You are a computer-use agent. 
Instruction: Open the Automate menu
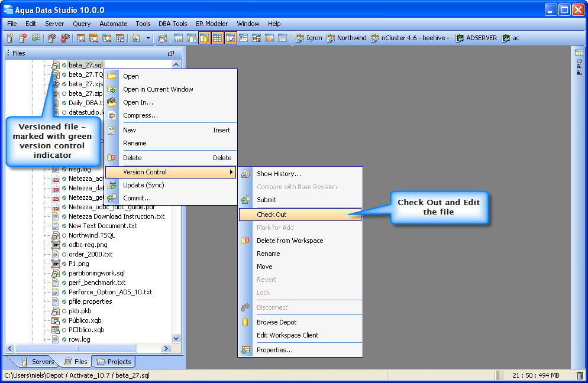pyautogui.click(x=113, y=24)
